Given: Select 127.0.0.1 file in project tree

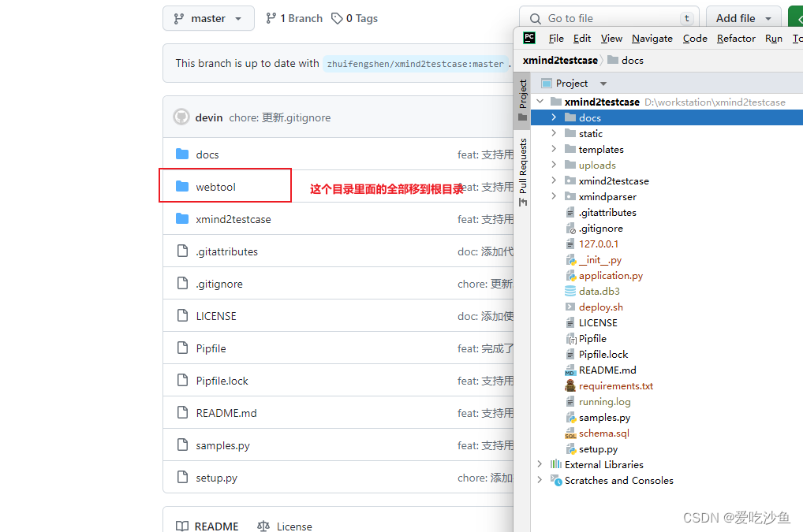Looking at the screenshot, I should coord(599,244).
